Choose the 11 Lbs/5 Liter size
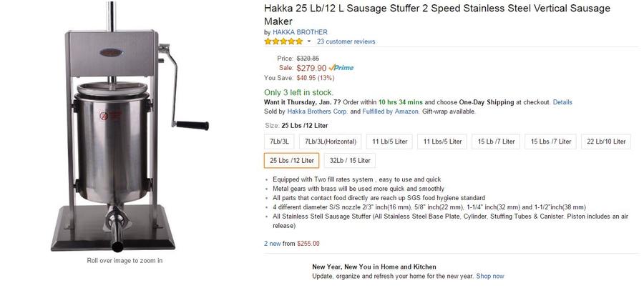 coord(442,141)
